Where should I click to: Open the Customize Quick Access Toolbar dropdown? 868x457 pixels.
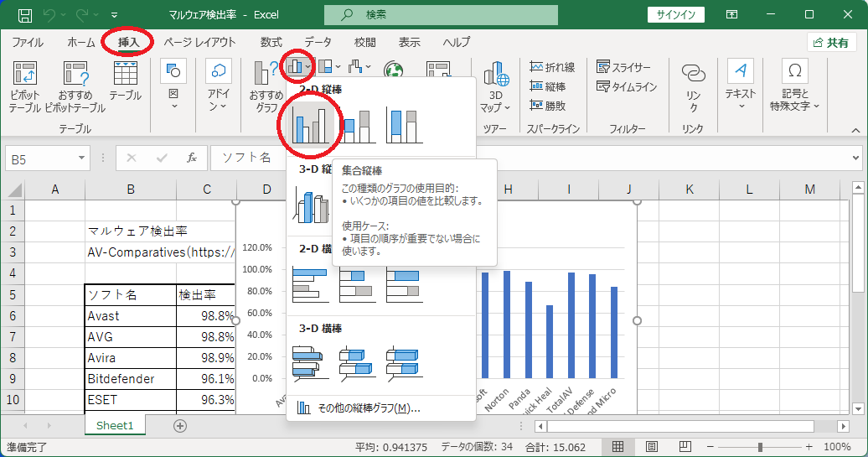[x=114, y=15]
